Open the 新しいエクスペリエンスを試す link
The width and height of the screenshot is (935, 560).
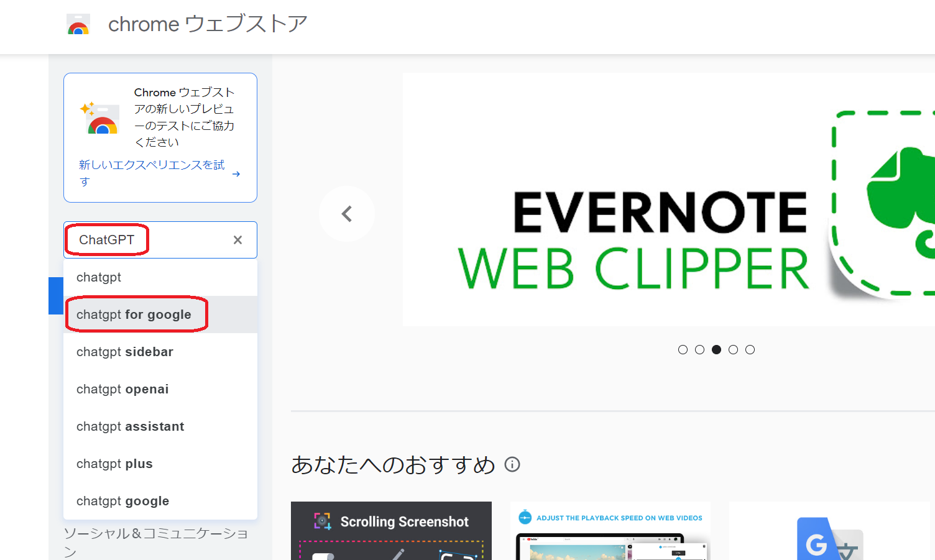[152, 173]
